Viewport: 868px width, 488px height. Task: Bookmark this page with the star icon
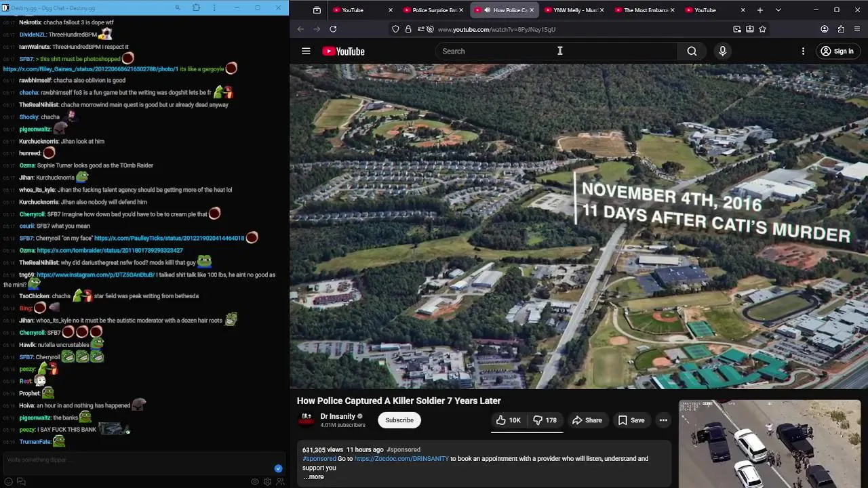click(763, 29)
